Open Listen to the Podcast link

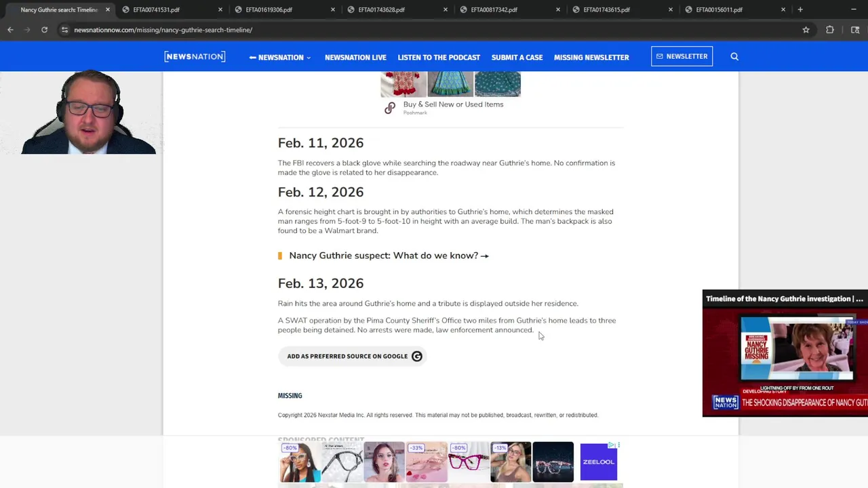[x=439, y=58]
